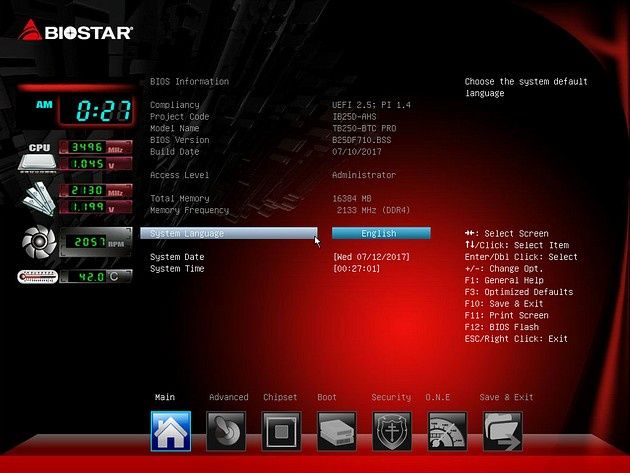
Task: Switch to the Chipset tab label
Action: coord(280,397)
